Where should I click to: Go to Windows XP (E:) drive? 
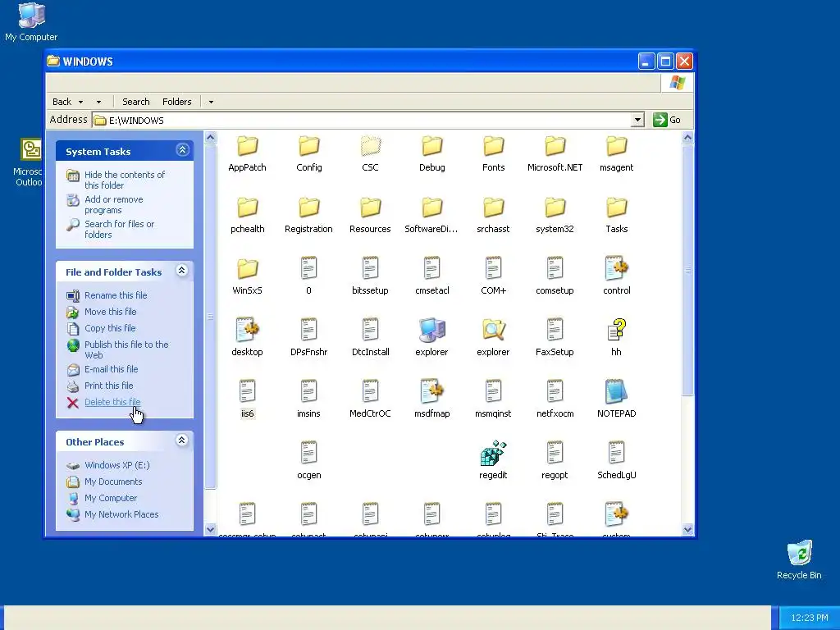coord(116,465)
